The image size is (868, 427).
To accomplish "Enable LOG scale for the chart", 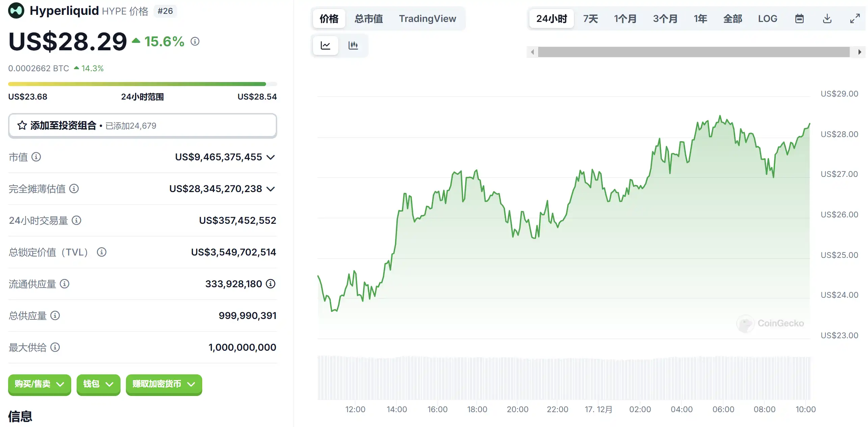I will point(768,19).
